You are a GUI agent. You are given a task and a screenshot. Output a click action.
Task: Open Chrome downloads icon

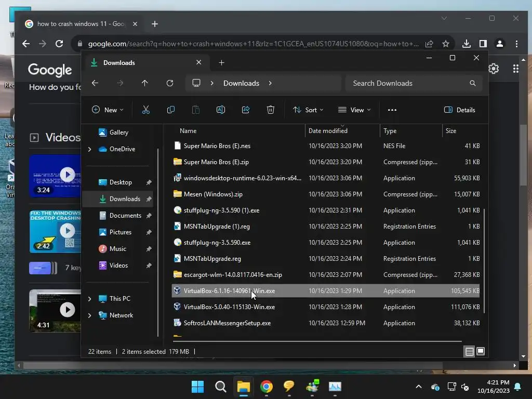click(x=467, y=44)
